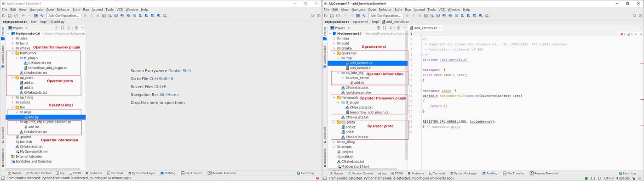The image size is (644, 181).
Task: Open Terminal tab in MyOperator16 bottom bar
Action: coord(115,173)
